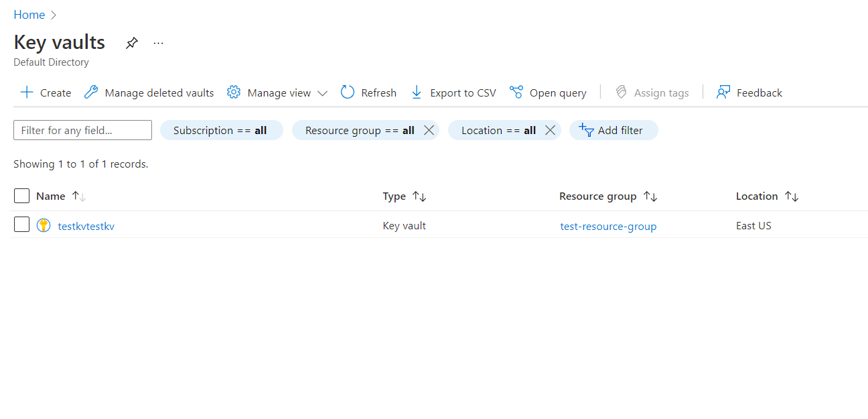Refresh the key vaults list

pos(368,93)
